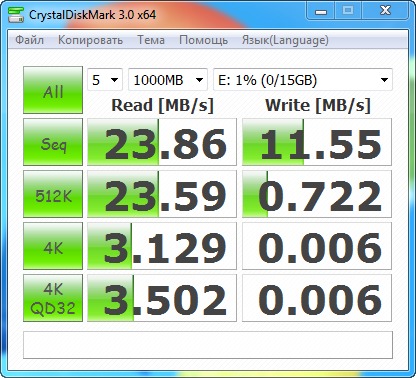Start the Seq benchmark test
Viewport: 416px width, 378px height.
[53, 142]
